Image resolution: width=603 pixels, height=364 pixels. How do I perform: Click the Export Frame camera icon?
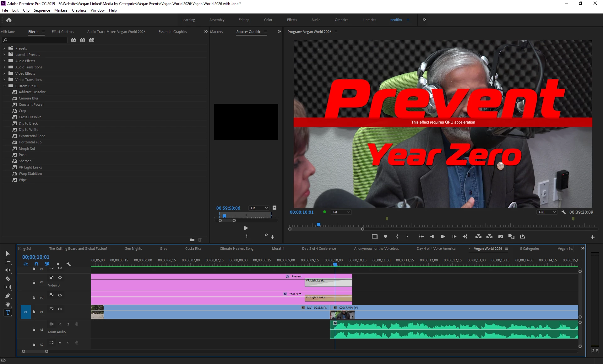[501, 237]
